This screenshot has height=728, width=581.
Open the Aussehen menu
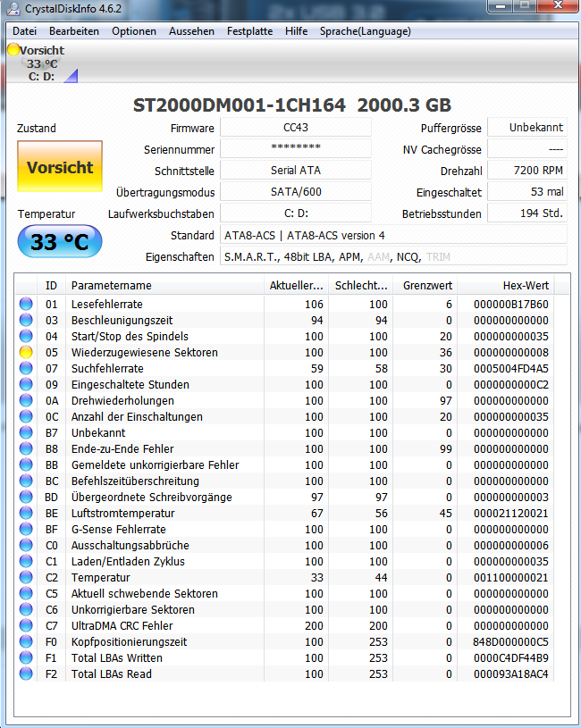[191, 31]
